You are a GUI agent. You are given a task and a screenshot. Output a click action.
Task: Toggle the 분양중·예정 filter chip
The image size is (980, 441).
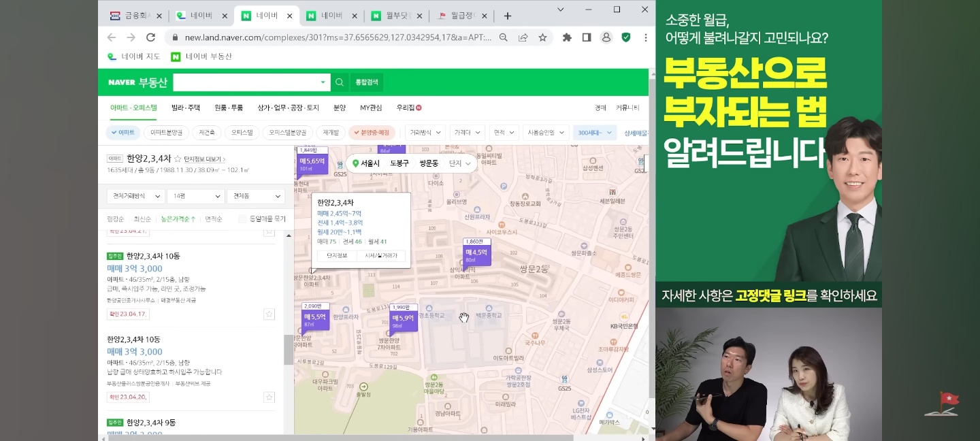pos(372,133)
